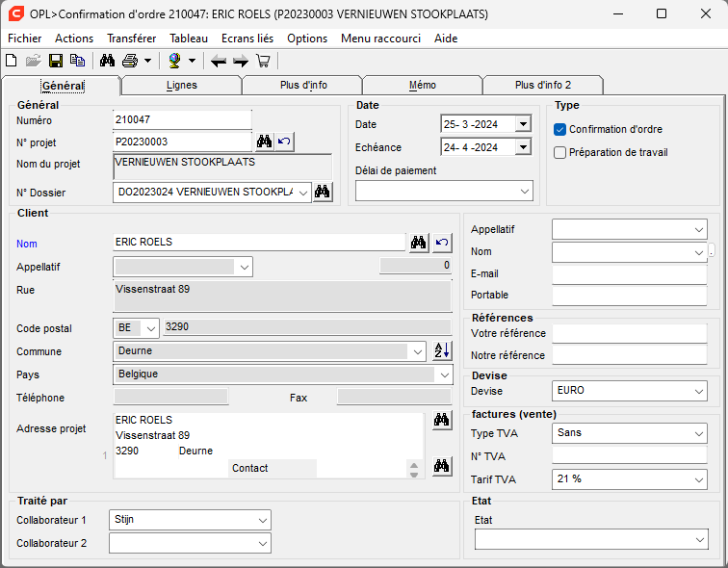Image resolution: width=728 pixels, height=568 pixels.
Task: Open dropdown arrow next to globe icon
Action: 192,61
